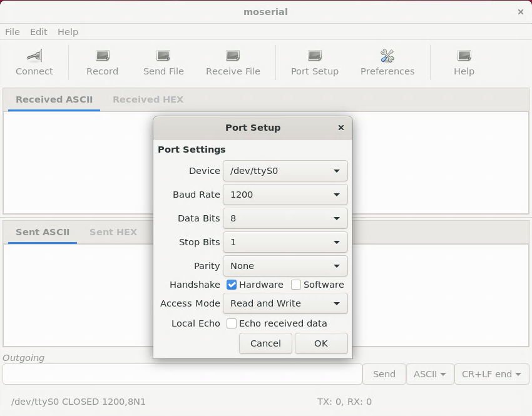Open the Help menu in menu bar

pyautogui.click(x=68, y=32)
